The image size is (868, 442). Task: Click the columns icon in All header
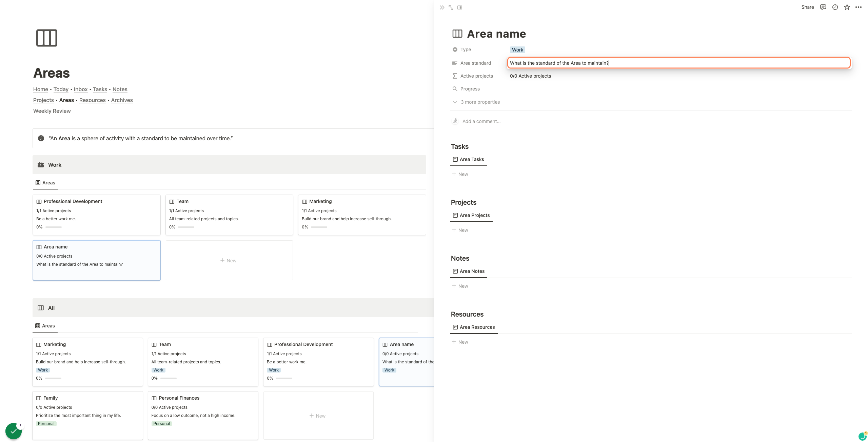click(x=41, y=308)
